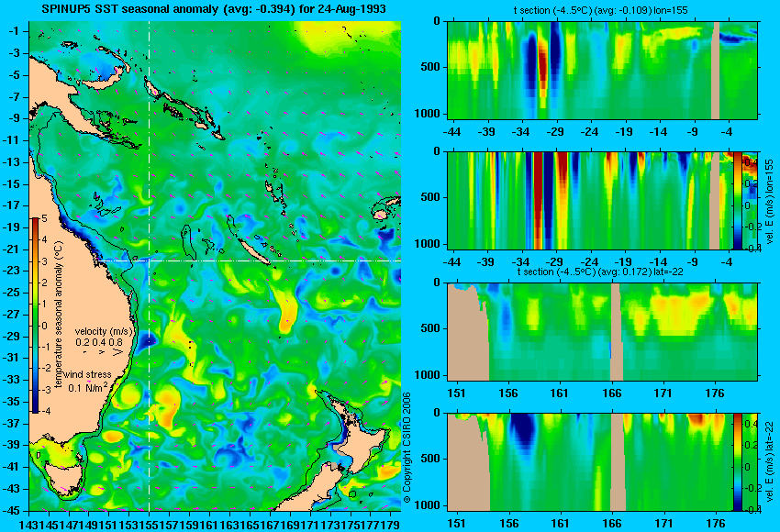
Task: Click the '5' tick on the temperature color bar
Action: click(44, 219)
